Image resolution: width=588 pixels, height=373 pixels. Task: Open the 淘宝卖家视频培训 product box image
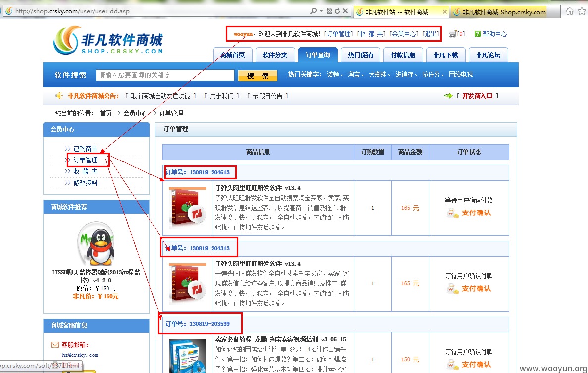click(x=187, y=355)
